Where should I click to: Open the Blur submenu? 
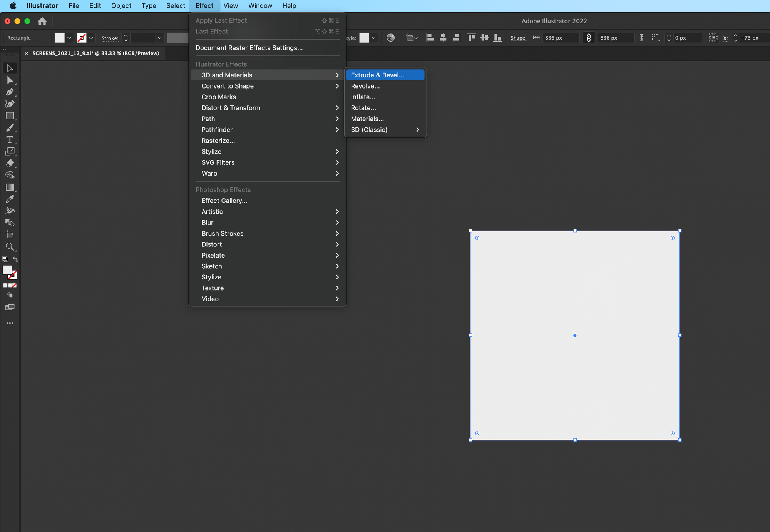click(x=268, y=223)
